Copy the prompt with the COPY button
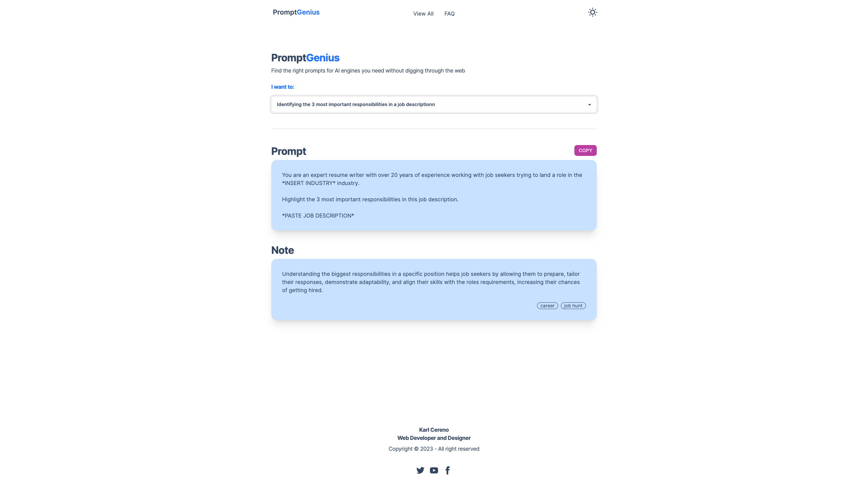Screen dimensions: 868x488 click(585, 150)
